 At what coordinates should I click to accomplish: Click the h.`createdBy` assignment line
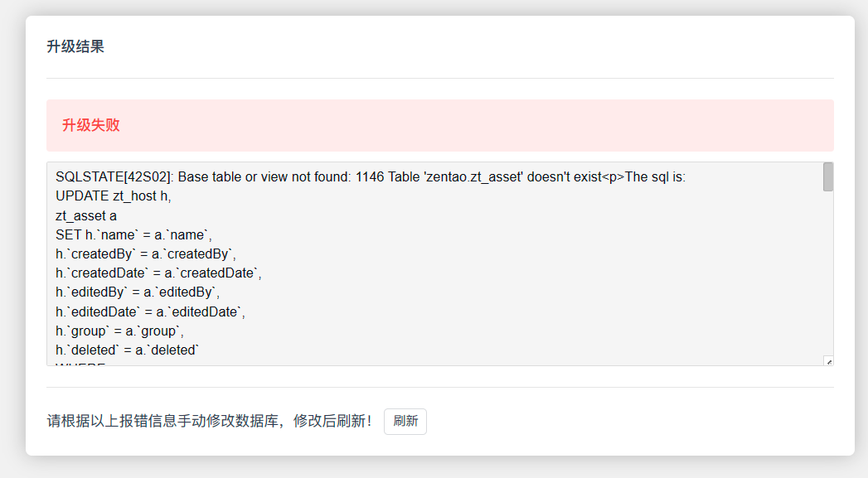pyautogui.click(x=147, y=254)
